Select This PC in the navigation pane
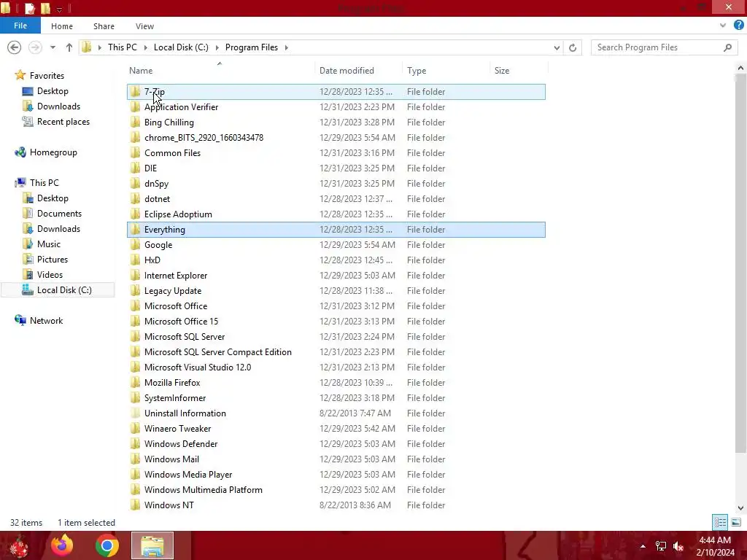 pos(44,183)
